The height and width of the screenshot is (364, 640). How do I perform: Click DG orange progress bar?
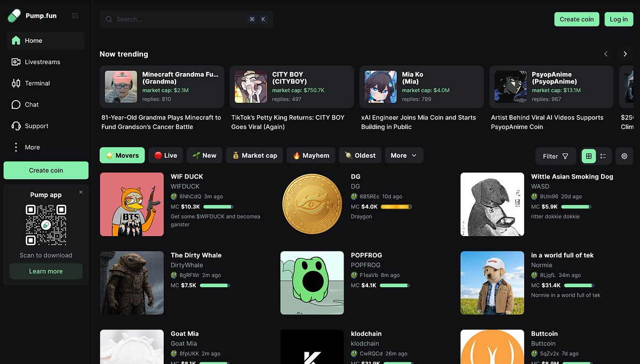coord(397,206)
